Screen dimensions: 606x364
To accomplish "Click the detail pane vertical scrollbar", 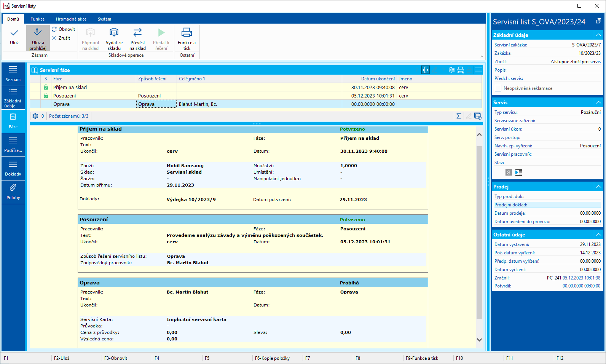I will 479,232.
